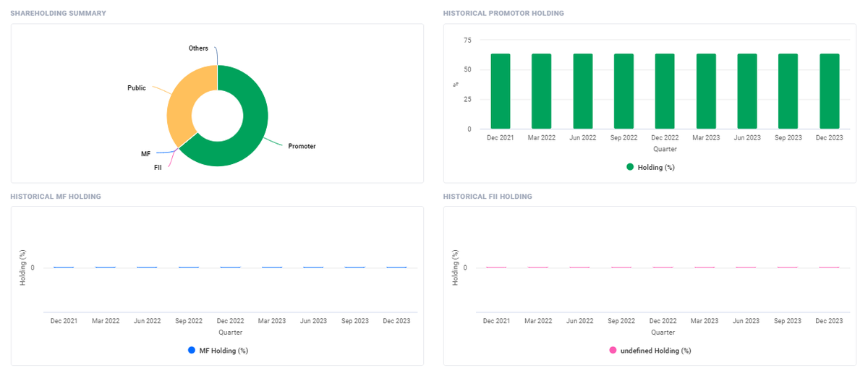The width and height of the screenshot is (868, 373).
Task: Click the Dec 2021 label in the MF chart
Action: coord(64,321)
